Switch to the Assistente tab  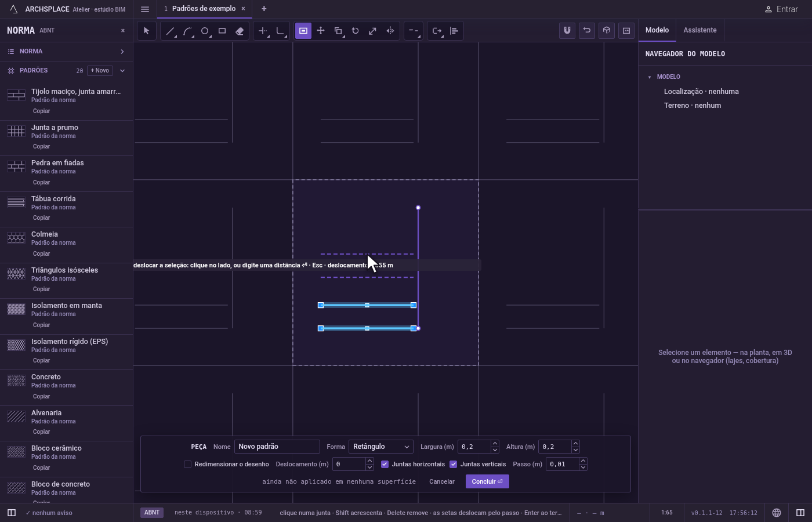pyautogui.click(x=699, y=30)
